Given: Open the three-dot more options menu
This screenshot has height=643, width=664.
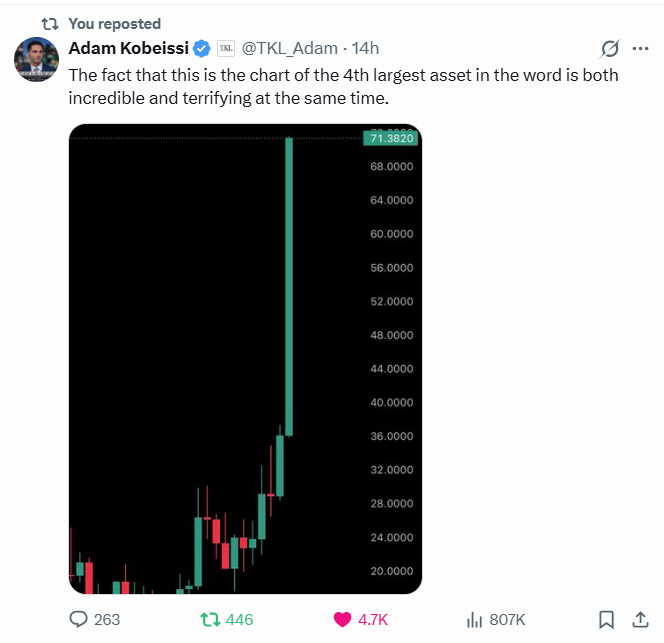Looking at the screenshot, I should [640, 49].
